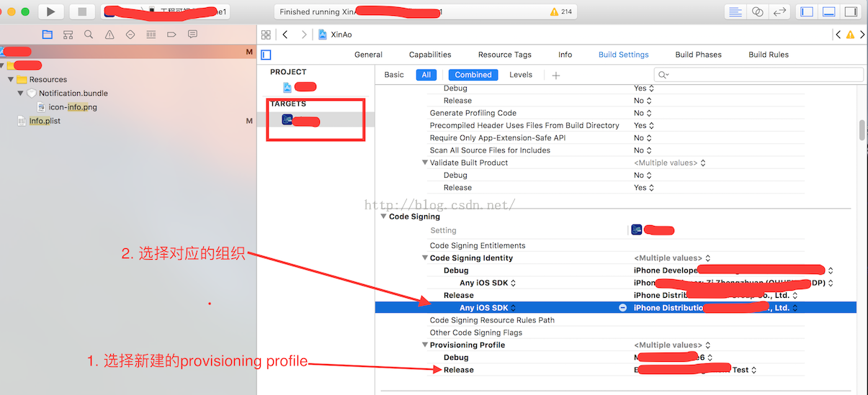Click the build settings vertical scrollbar

pos(862,130)
